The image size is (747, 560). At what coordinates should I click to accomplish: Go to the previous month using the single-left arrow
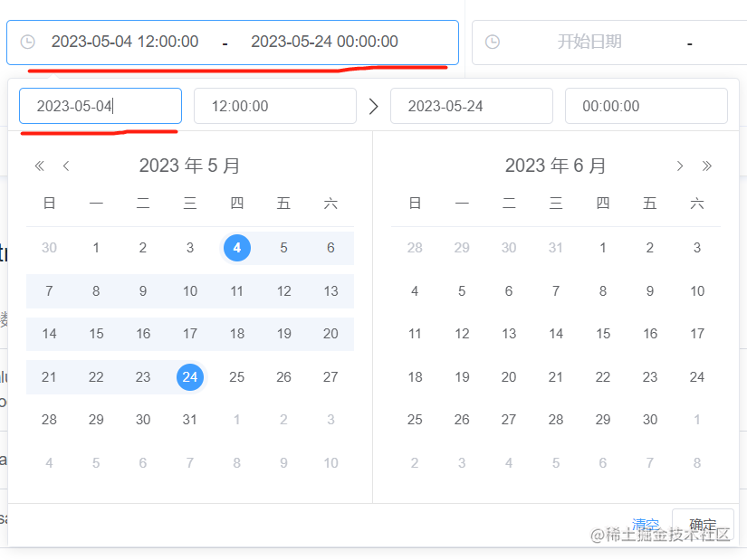pyautogui.click(x=66, y=166)
